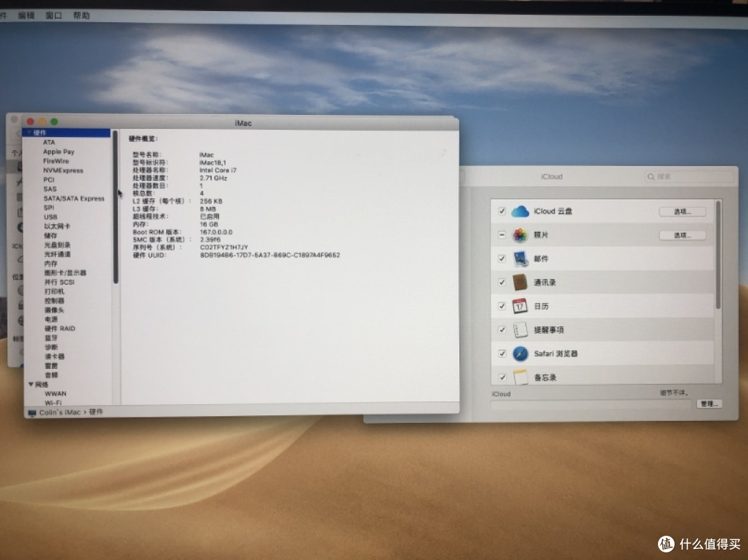Click Colin's iMac in the path bar
Viewport: 748px width, 560px height.
(x=60, y=413)
